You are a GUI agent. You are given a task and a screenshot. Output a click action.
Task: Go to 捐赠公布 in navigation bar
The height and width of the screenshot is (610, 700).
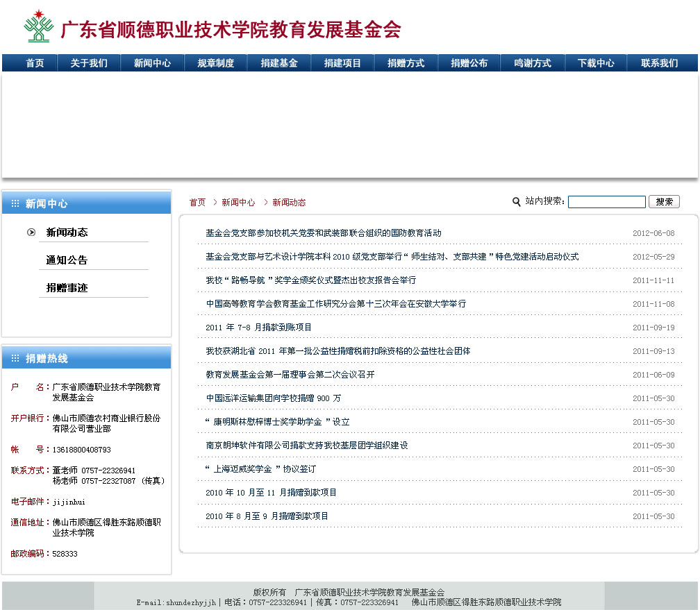click(x=469, y=63)
